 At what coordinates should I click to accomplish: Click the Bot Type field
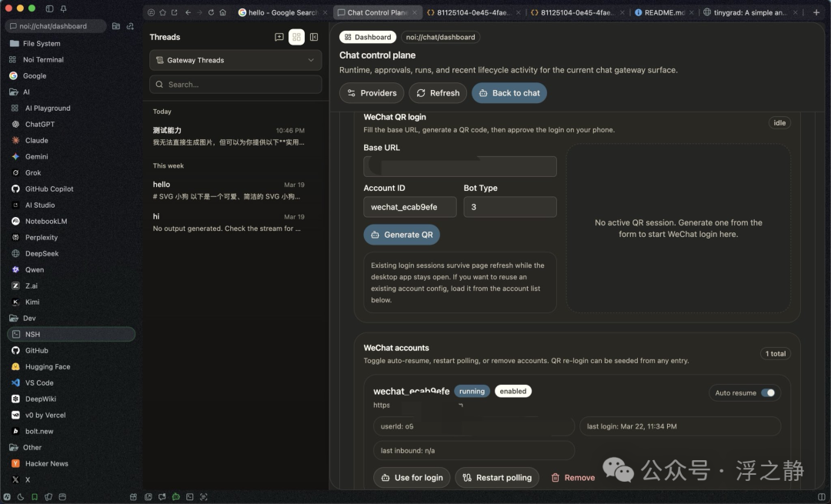[510, 207]
